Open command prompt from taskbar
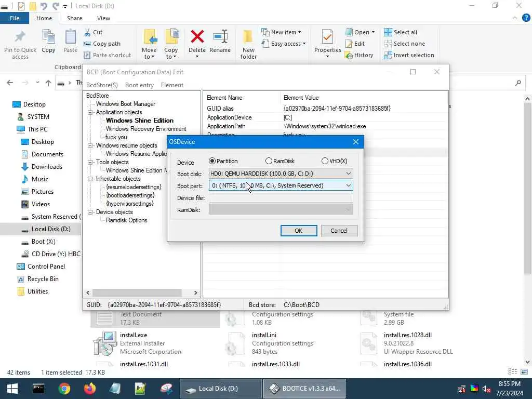Screen dimensions: 532x399 coord(38,389)
